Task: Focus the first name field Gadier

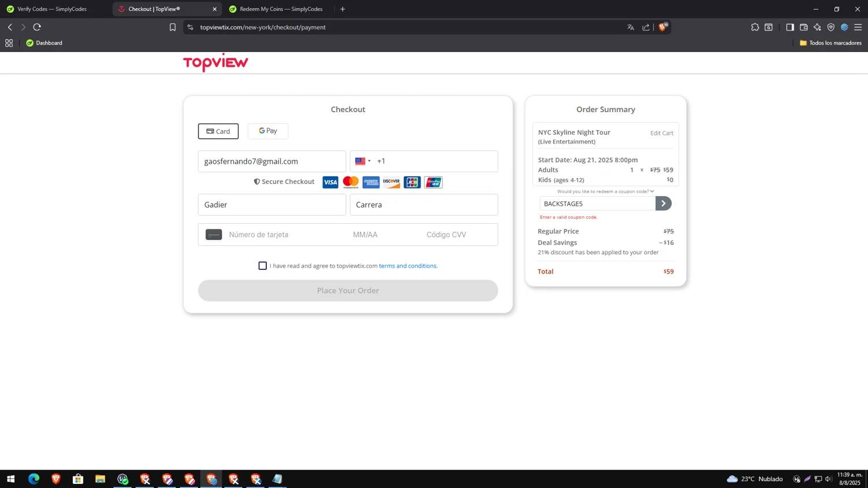Action: (272, 205)
